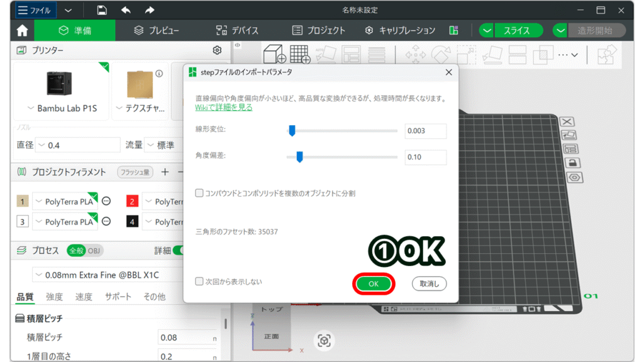Click the 角度偏差 value field

point(425,157)
